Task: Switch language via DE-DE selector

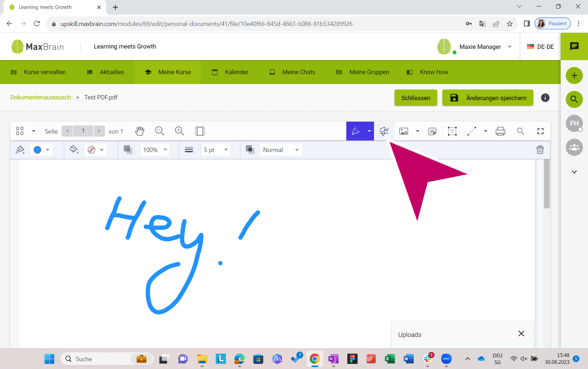Action: coord(540,47)
